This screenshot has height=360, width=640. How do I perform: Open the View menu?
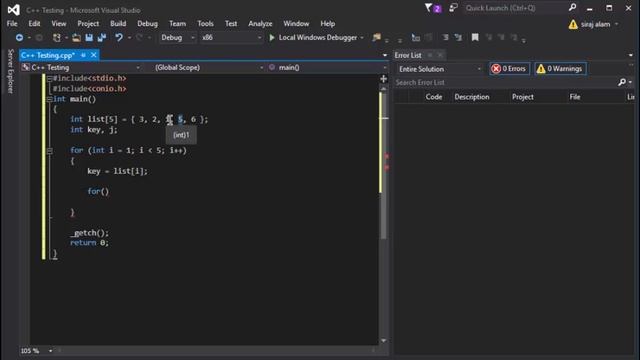point(58,24)
